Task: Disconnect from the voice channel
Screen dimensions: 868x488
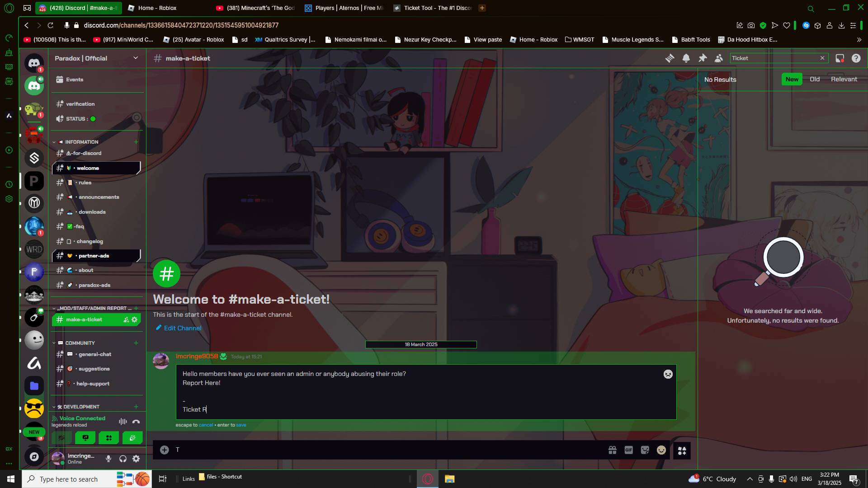Action: point(136,422)
